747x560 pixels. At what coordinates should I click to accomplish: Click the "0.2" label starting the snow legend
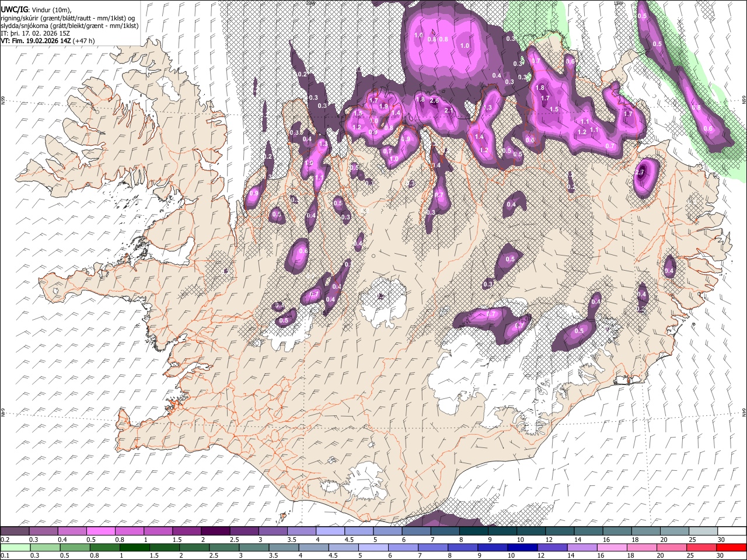5,540
